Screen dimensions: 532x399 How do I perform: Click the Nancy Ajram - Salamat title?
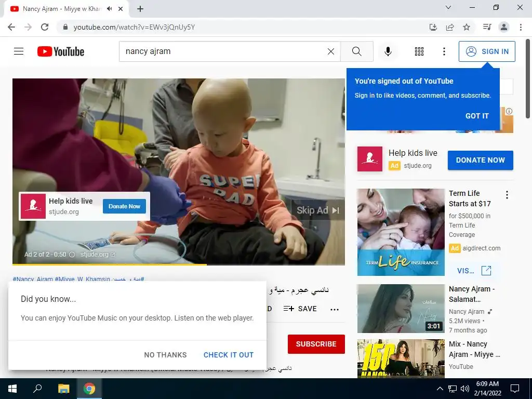472,294
